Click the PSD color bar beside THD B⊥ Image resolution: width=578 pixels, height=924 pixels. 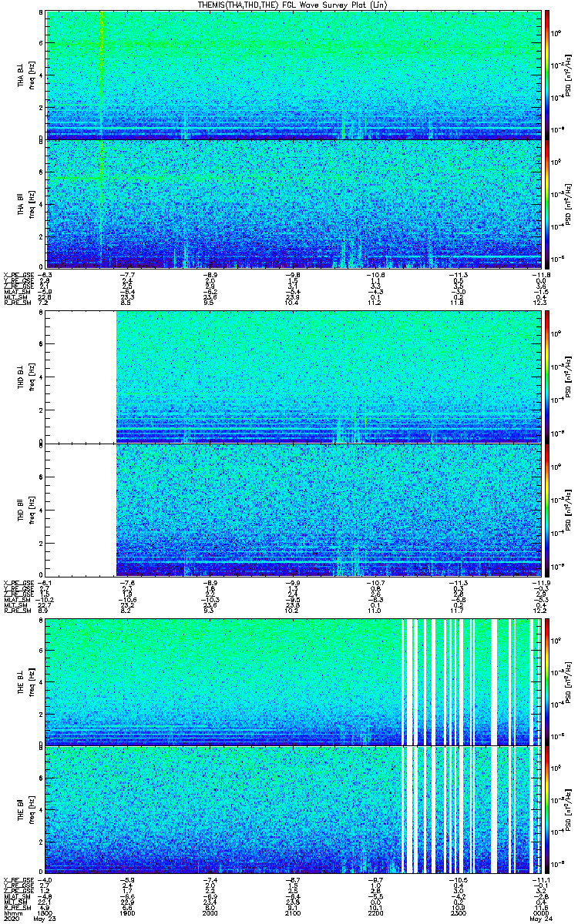tap(548, 377)
